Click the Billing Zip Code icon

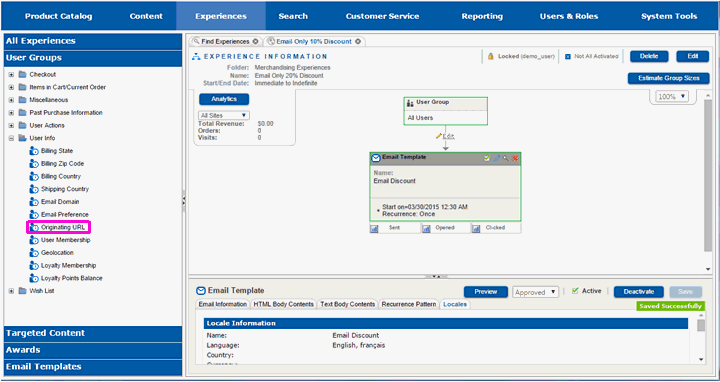pos(34,163)
